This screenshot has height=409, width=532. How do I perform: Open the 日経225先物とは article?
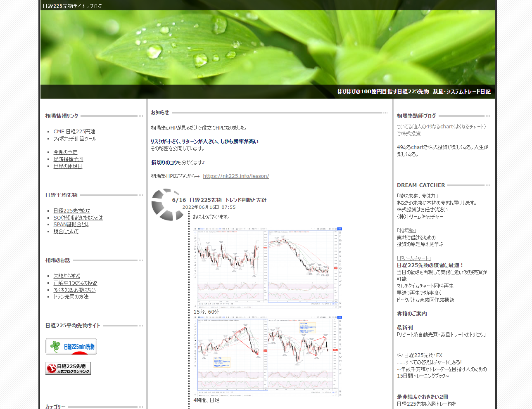tap(72, 211)
